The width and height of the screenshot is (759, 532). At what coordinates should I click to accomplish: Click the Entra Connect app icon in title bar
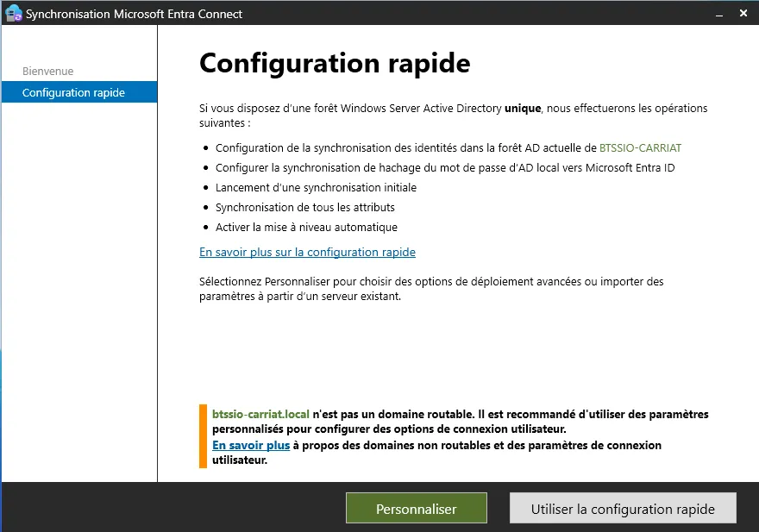point(13,13)
